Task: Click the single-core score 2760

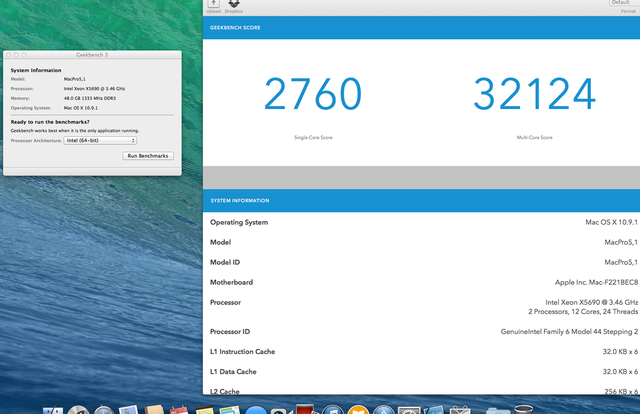Action: coord(313,94)
